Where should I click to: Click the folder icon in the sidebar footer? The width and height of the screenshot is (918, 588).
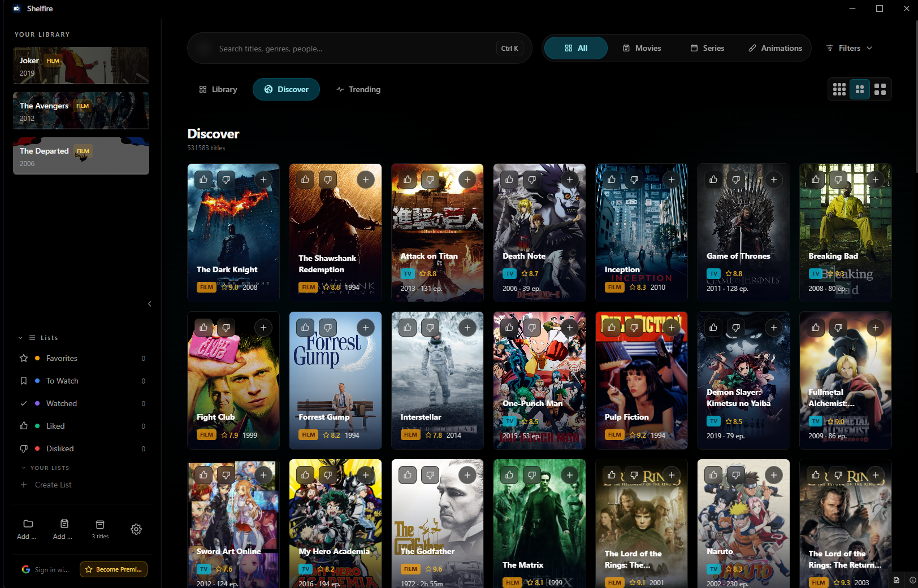tap(28, 524)
